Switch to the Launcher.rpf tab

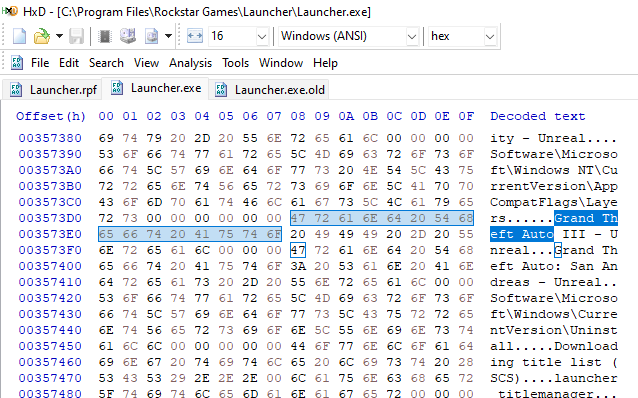(x=53, y=90)
